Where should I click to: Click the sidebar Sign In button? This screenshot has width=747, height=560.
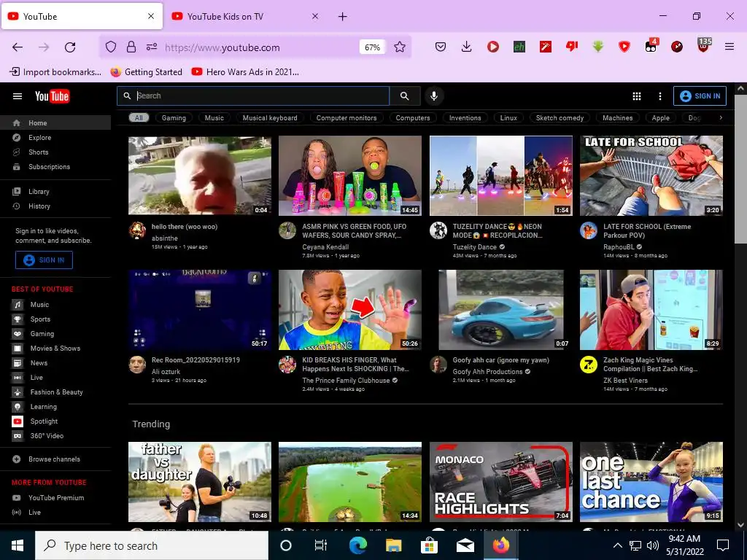pos(44,260)
